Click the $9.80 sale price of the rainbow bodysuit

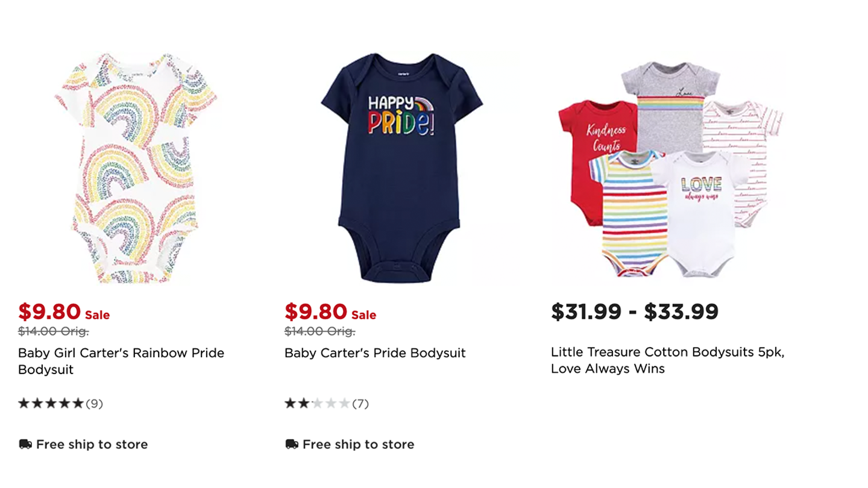[x=49, y=311]
